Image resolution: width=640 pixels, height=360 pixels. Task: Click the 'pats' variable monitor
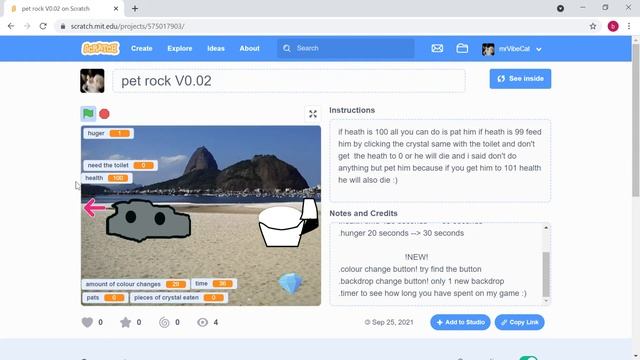pyautogui.click(x=105, y=298)
